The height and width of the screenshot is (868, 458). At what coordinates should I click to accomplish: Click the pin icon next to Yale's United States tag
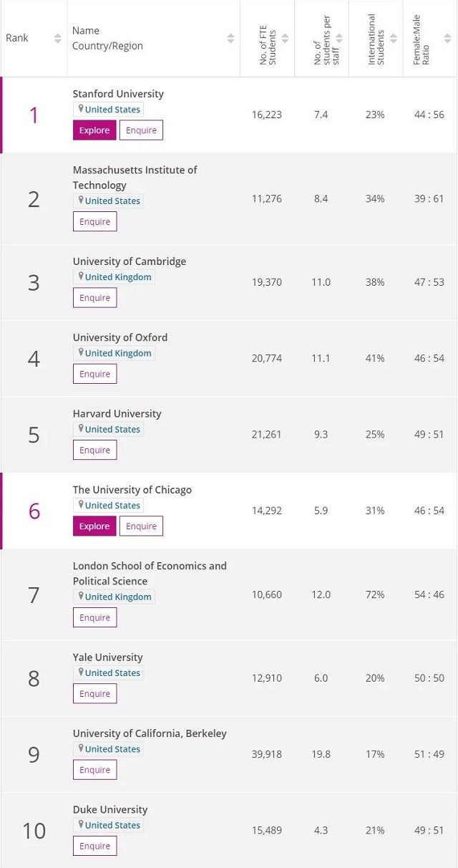click(81, 672)
